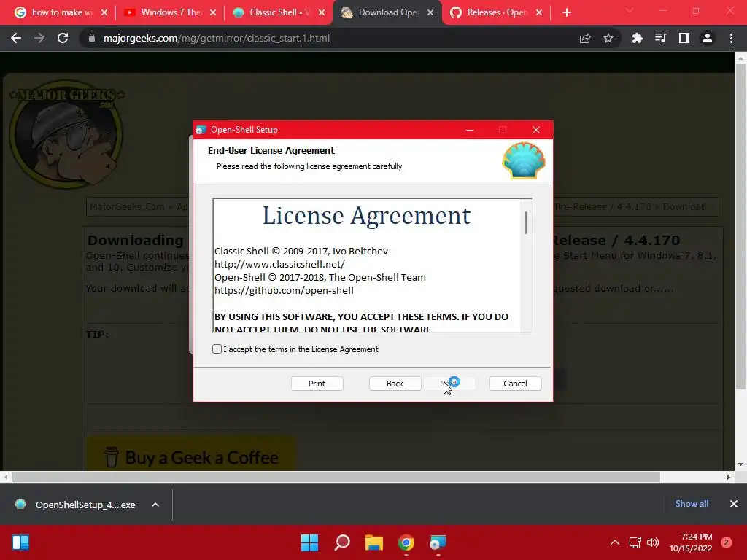The width and height of the screenshot is (747, 560).
Task: Click inside the License Agreement text box
Action: (367, 265)
